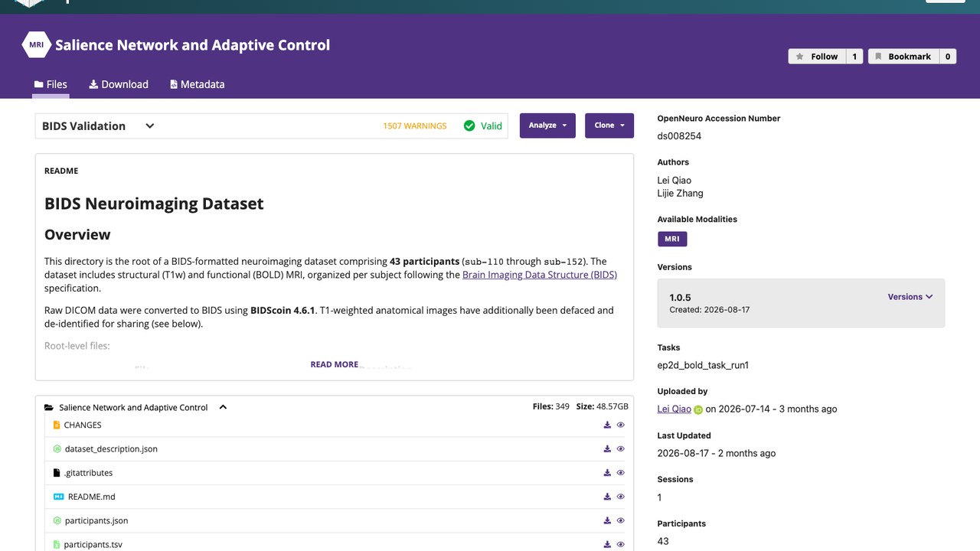This screenshot has width=980, height=551.
Task: Select the .gitattributes file name
Action: point(88,473)
